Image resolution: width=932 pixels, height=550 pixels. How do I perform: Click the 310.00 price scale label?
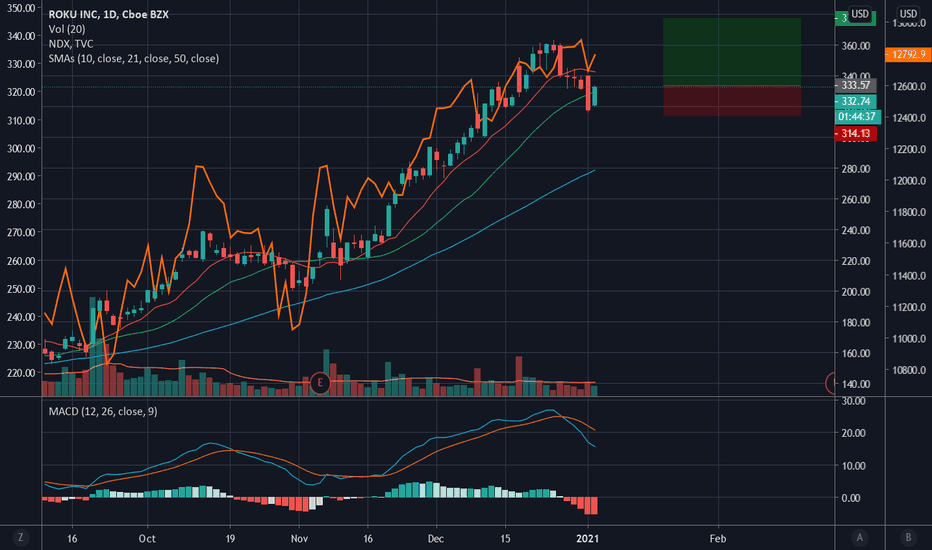coord(21,121)
